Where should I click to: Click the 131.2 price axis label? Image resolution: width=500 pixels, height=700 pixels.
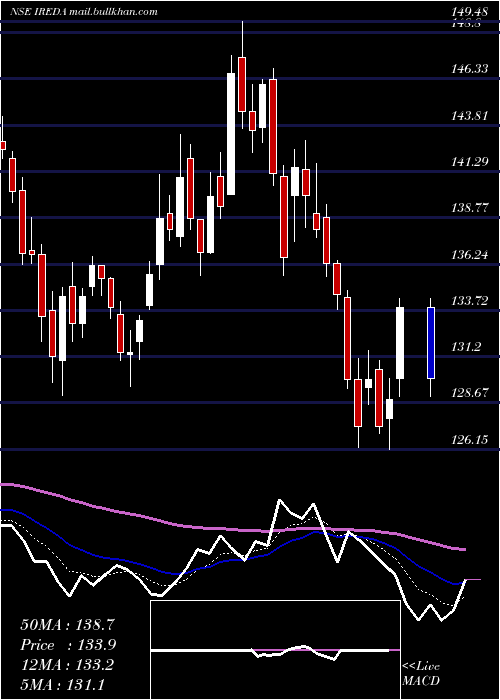(465, 346)
